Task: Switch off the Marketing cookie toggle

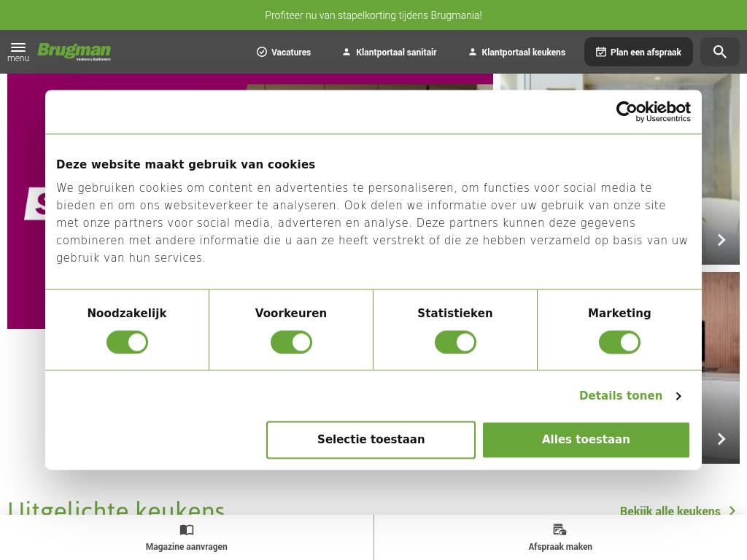Action: click(x=619, y=342)
